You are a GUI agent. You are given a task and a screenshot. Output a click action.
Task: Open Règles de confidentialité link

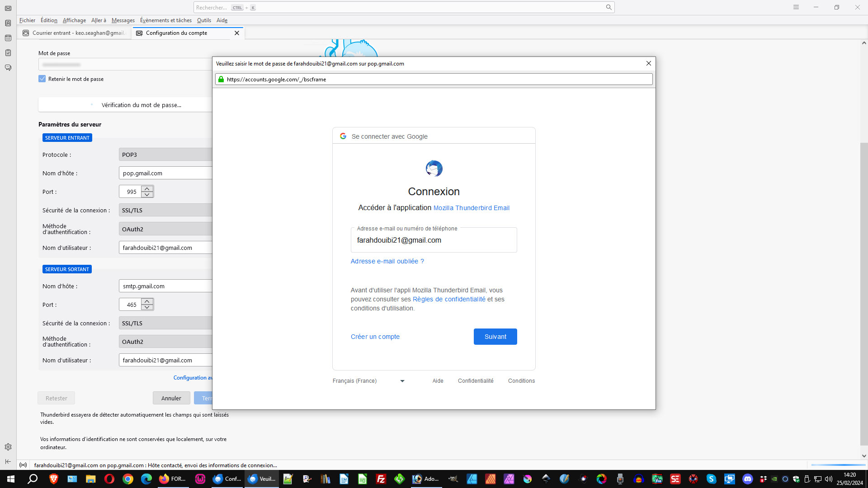click(x=449, y=299)
